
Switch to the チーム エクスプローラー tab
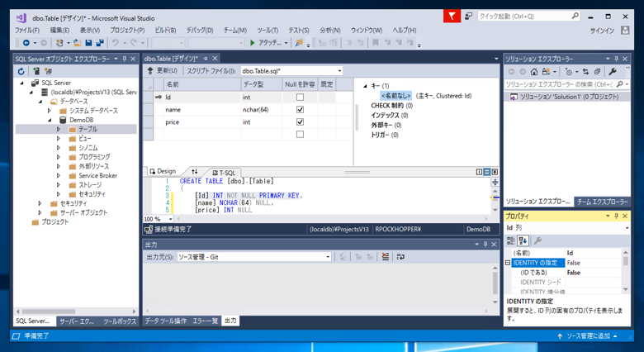[602, 202]
